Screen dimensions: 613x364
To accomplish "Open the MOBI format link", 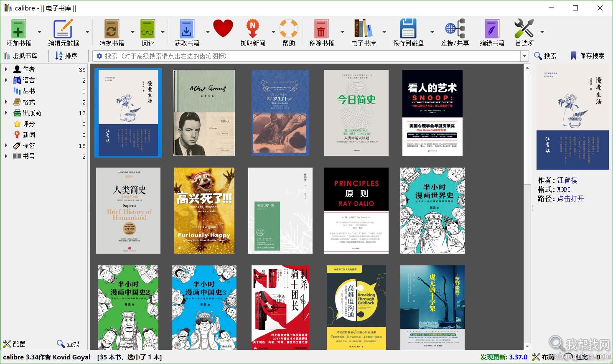I will pyautogui.click(x=564, y=189).
